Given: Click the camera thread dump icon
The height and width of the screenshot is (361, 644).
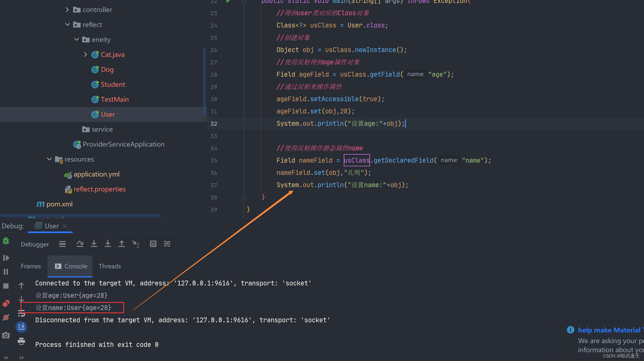Looking at the screenshot, I should click(6, 335).
